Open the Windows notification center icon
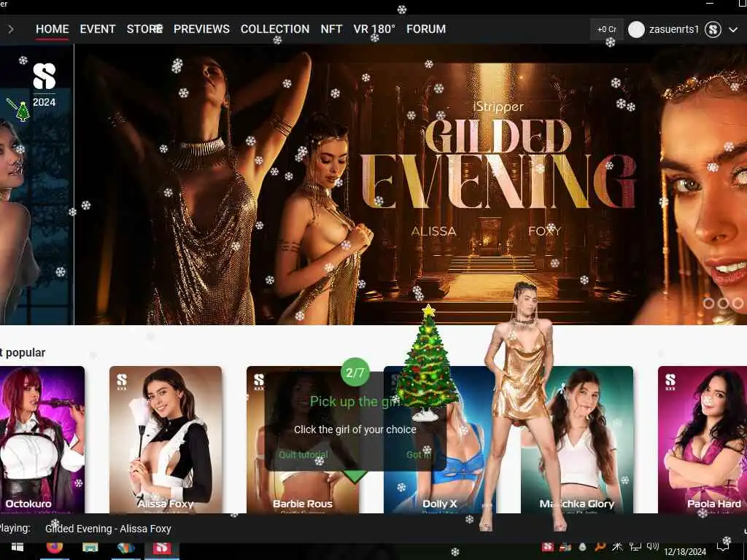The height and width of the screenshot is (560, 747). [x=723, y=548]
